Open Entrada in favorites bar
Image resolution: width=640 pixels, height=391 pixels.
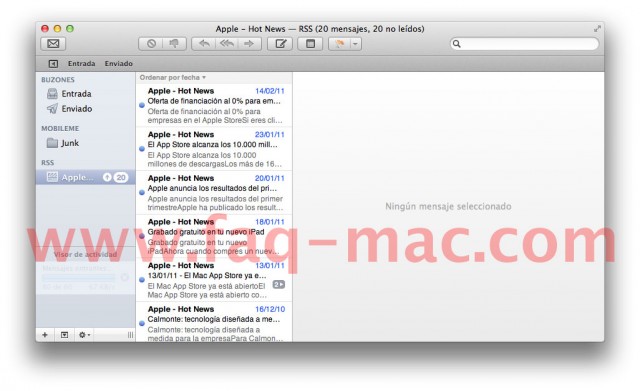pos(82,64)
